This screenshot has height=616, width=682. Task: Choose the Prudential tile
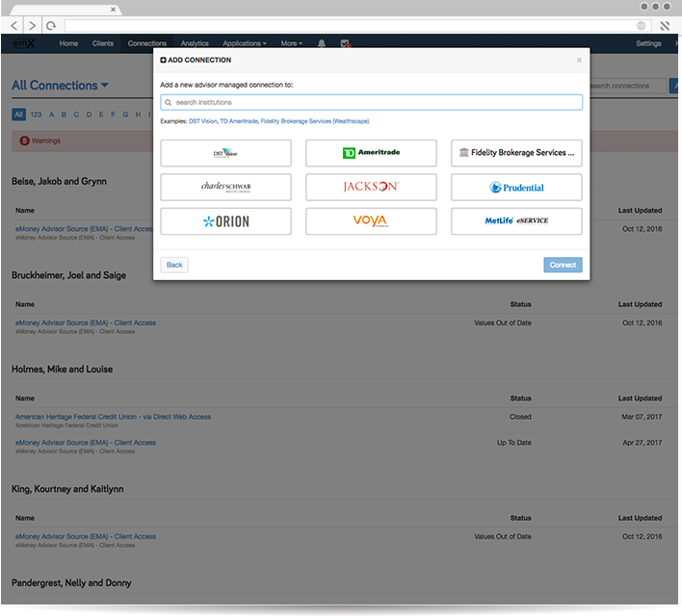[516, 187]
